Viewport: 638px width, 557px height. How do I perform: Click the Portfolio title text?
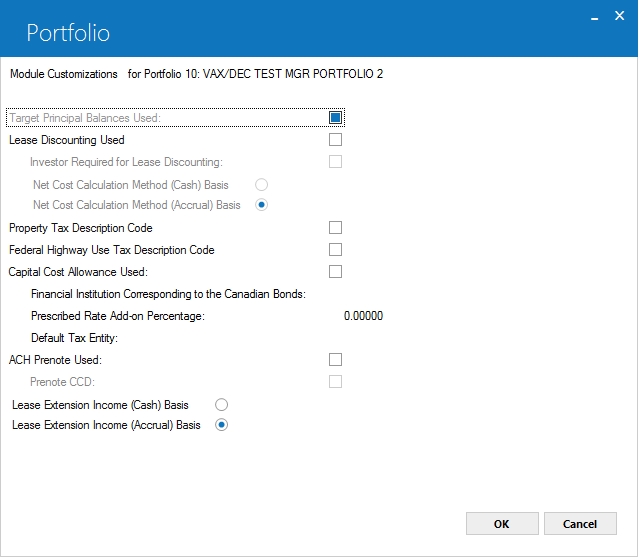pyautogui.click(x=68, y=33)
